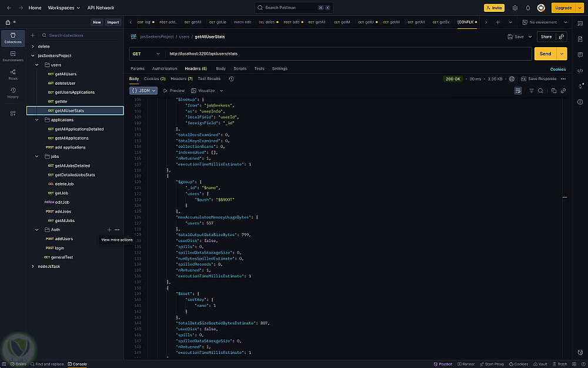Screen dimensions: 588x368
Task: Collapse the jobs folder
Action: coord(36,157)
